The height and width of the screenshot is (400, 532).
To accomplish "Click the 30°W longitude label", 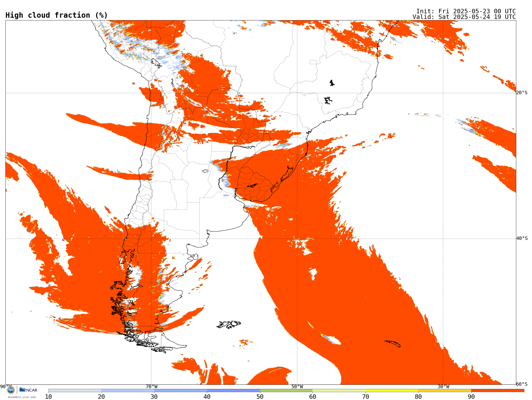I will (443, 387).
